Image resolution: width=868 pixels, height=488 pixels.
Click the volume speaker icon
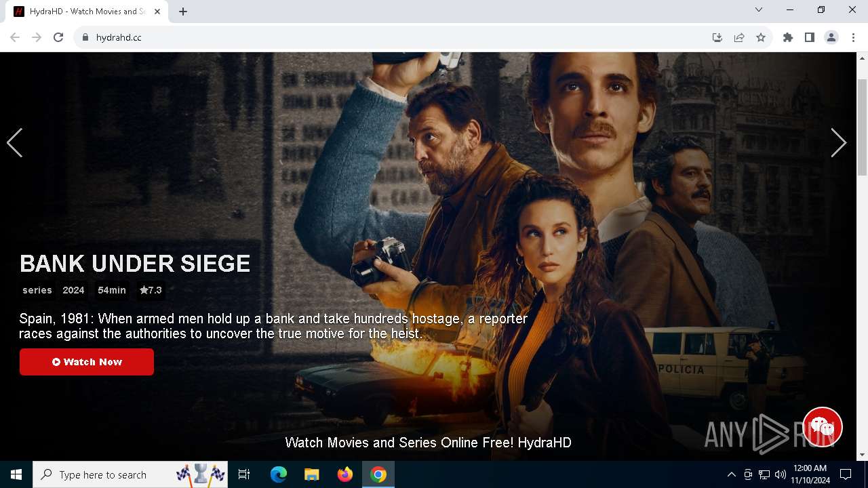pyautogui.click(x=780, y=474)
